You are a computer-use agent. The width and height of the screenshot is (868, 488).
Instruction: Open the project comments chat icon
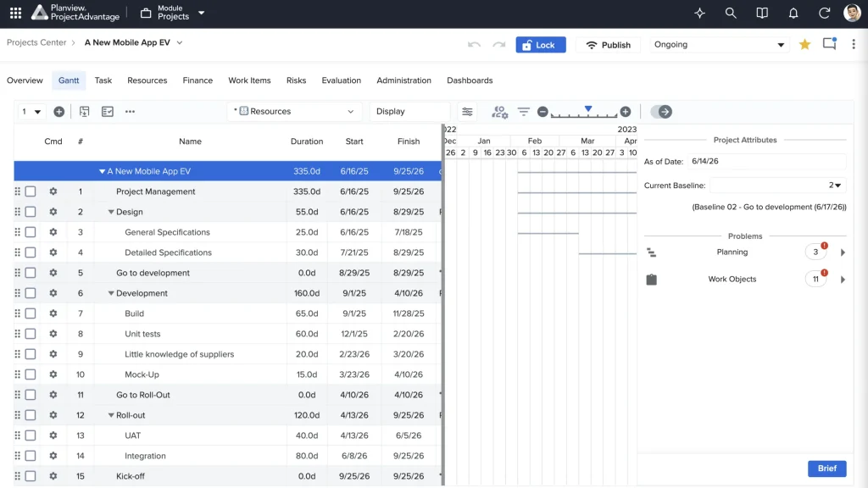829,44
